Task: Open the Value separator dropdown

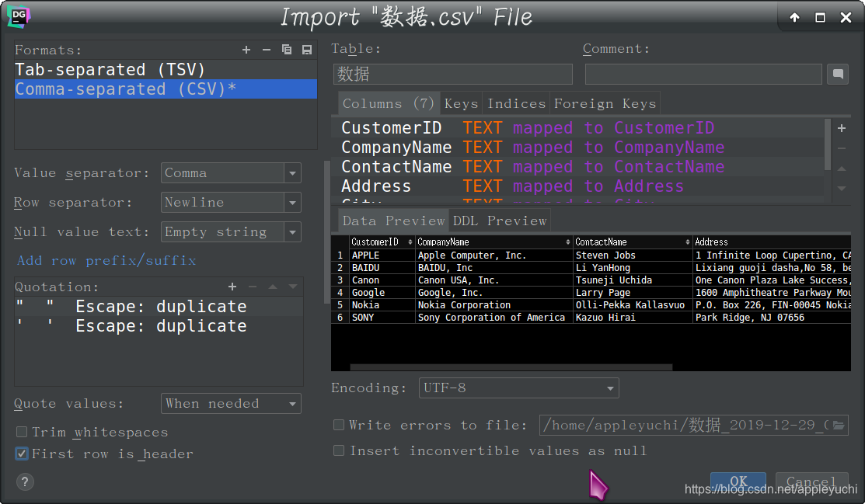Action: [293, 172]
